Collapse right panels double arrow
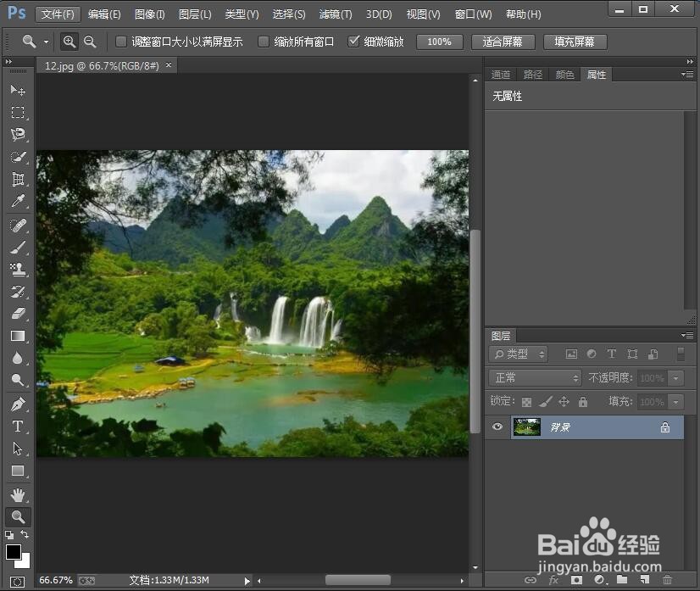Viewport: 700px width, 591px height. 690,62
